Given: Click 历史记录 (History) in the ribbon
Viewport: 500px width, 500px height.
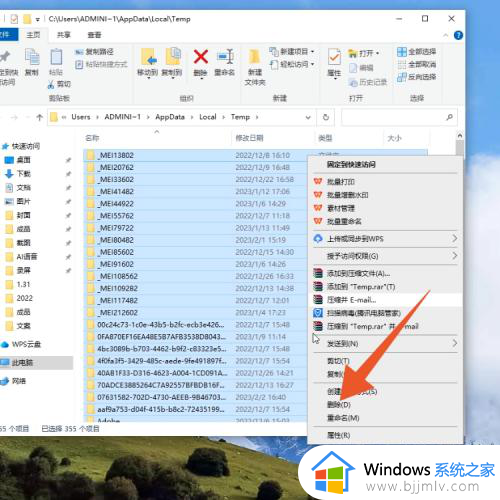Looking at the screenshot, I should (368, 82).
